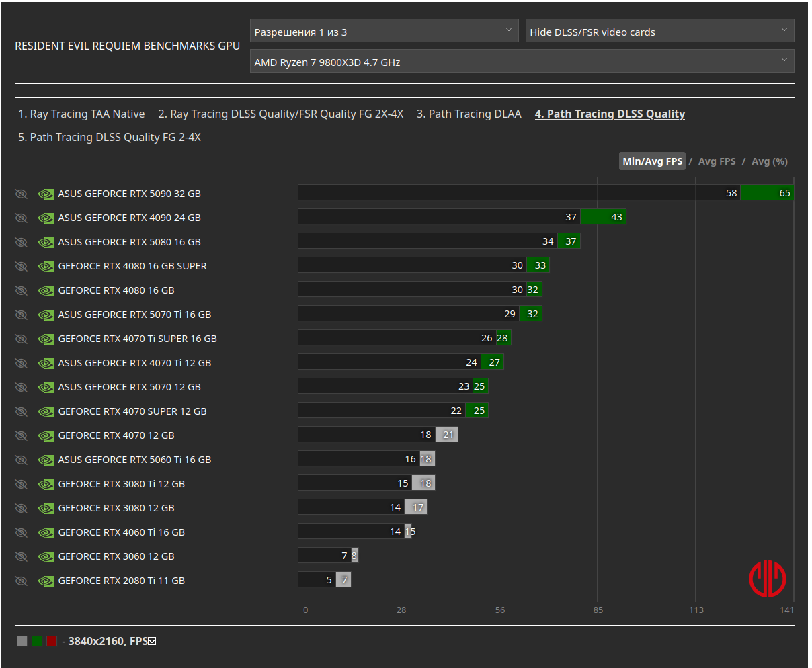Switch chart to Avg FPS view
The height and width of the screenshot is (668, 812).
717,161
